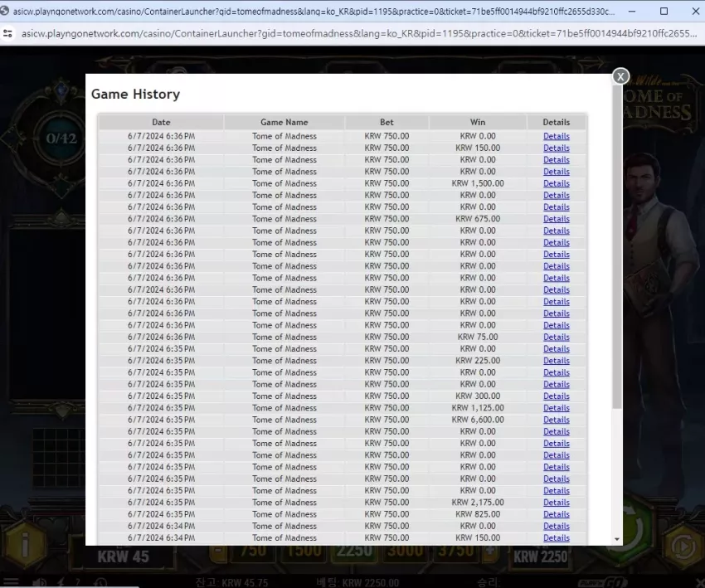Minimize the browser popup window

[632, 12]
